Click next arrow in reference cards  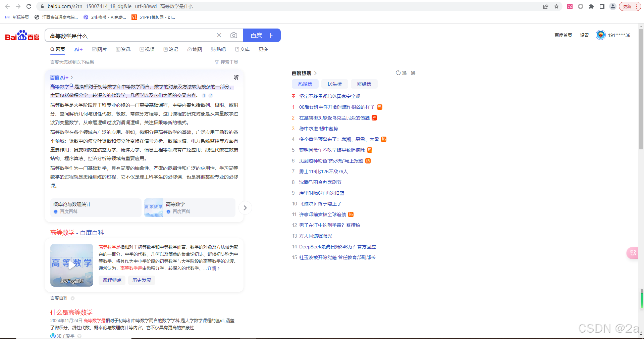point(245,208)
